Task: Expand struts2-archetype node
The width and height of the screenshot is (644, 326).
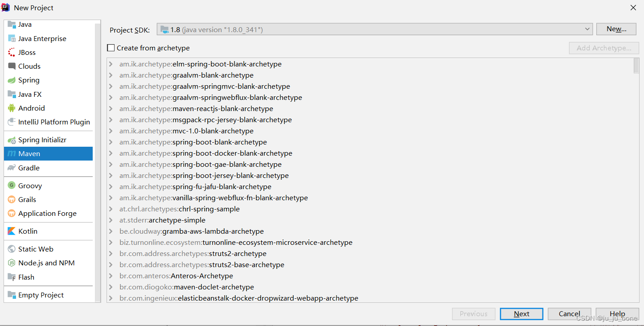Action: (x=111, y=253)
